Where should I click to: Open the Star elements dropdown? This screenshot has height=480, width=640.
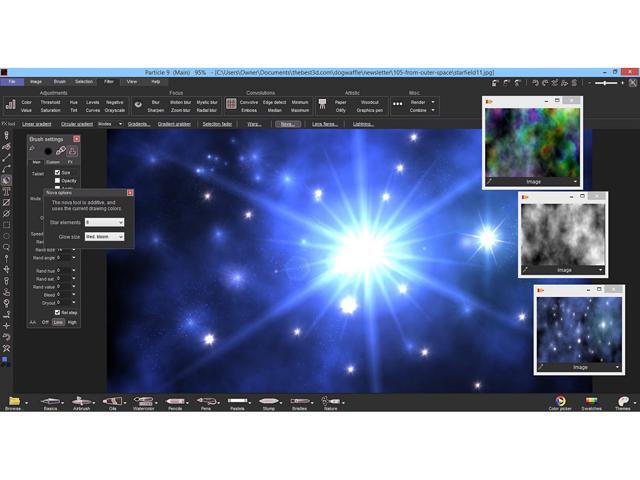104,222
